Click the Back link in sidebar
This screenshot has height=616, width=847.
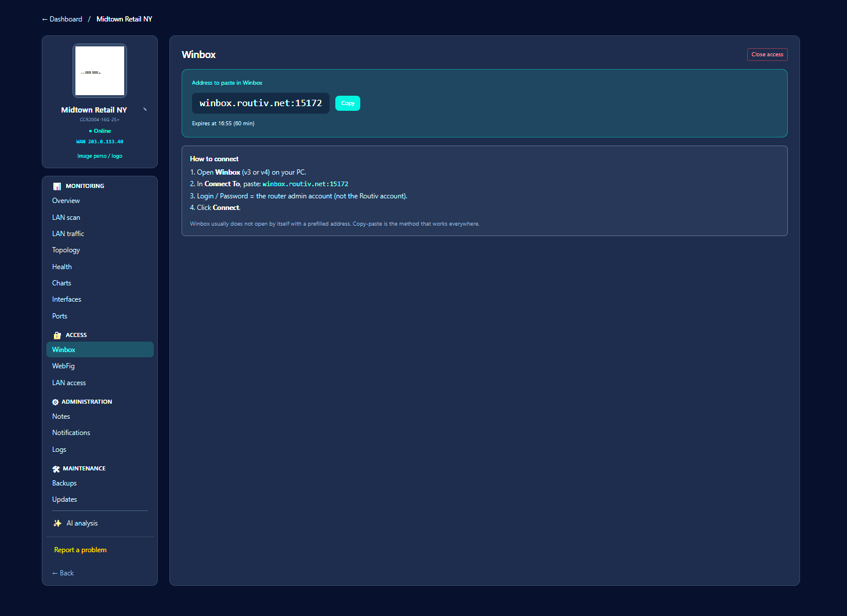[63, 573]
